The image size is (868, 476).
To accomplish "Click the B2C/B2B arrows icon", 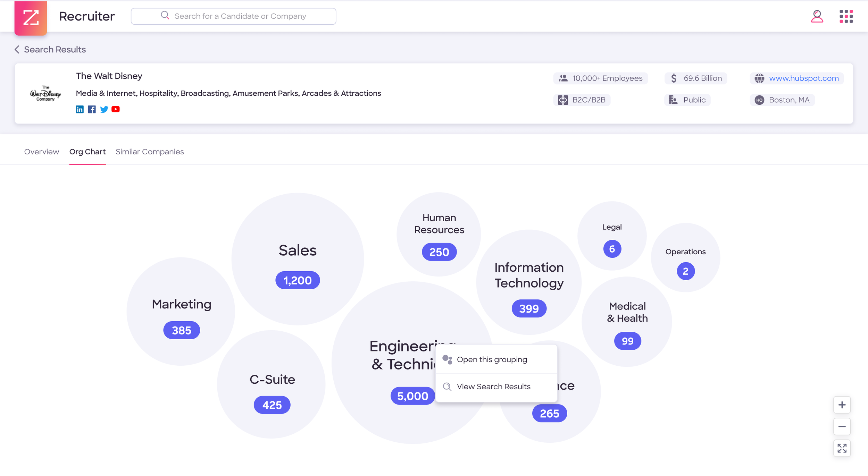I will tap(563, 100).
